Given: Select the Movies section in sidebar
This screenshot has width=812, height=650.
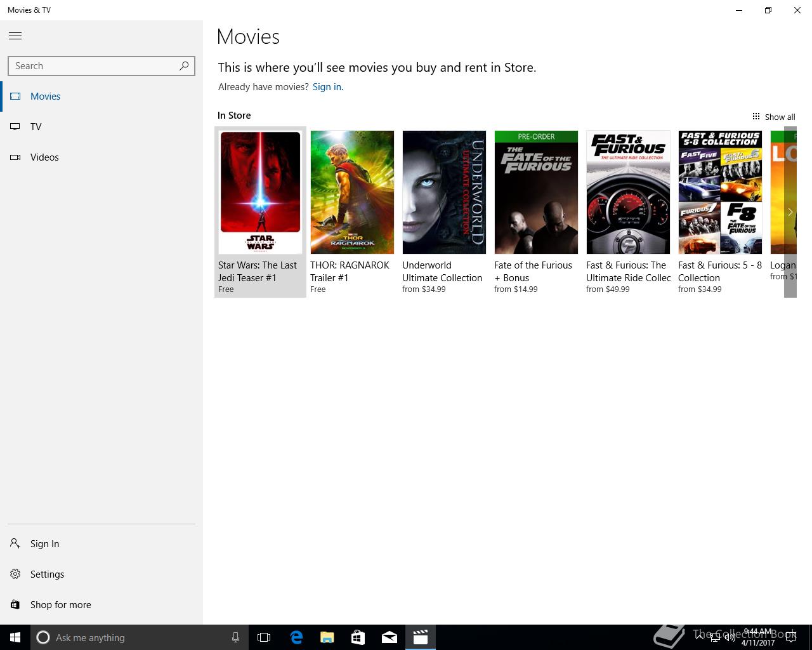Looking at the screenshot, I should click(x=101, y=96).
